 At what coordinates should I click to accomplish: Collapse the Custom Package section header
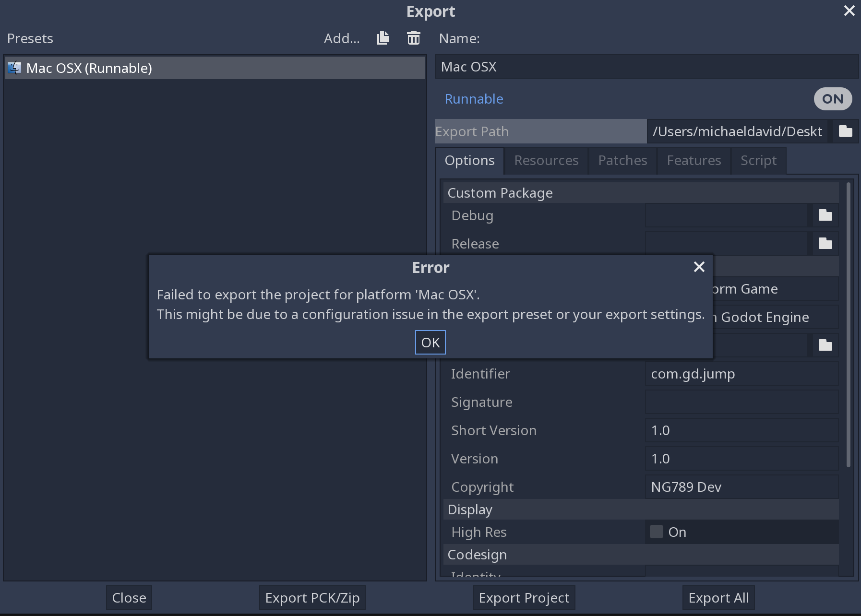click(641, 193)
